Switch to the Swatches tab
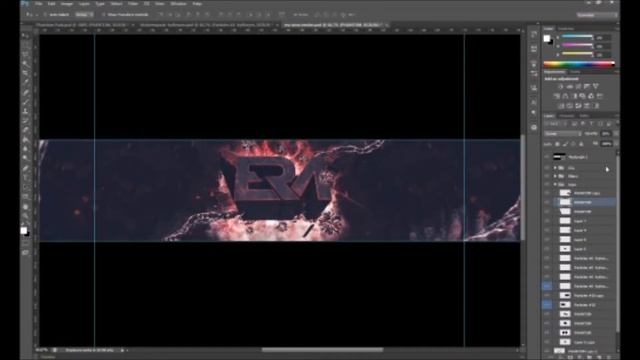 [566, 29]
